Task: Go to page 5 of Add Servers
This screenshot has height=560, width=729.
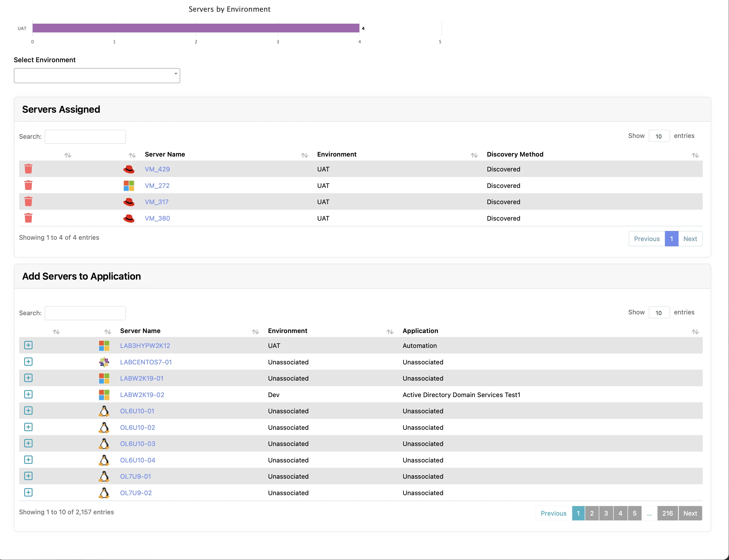Action: point(635,513)
